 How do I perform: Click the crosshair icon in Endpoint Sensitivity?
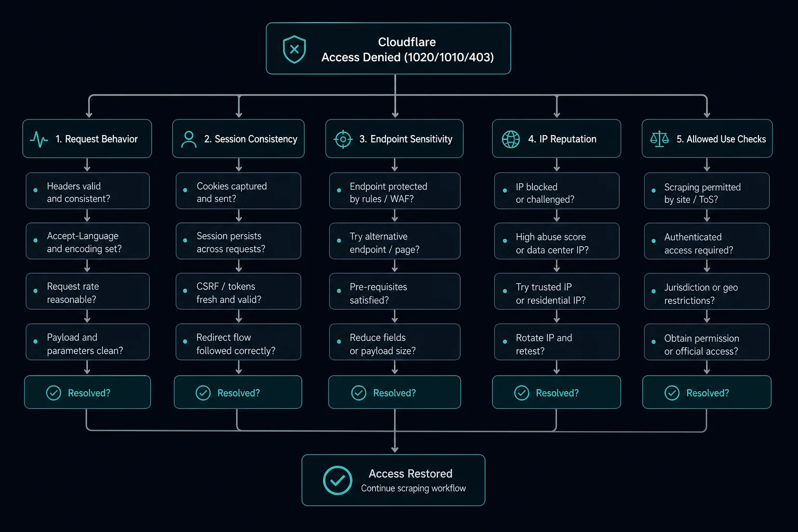(x=343, y=139)
